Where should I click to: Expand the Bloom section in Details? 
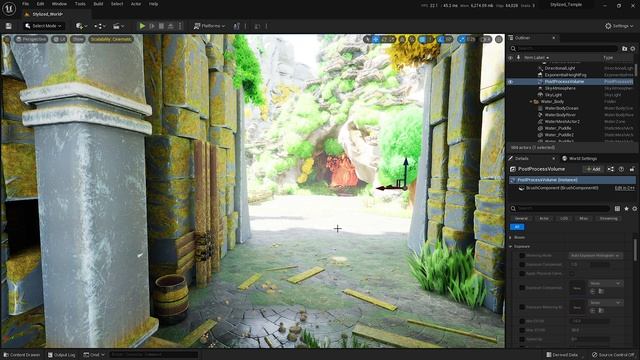point(511,238)
